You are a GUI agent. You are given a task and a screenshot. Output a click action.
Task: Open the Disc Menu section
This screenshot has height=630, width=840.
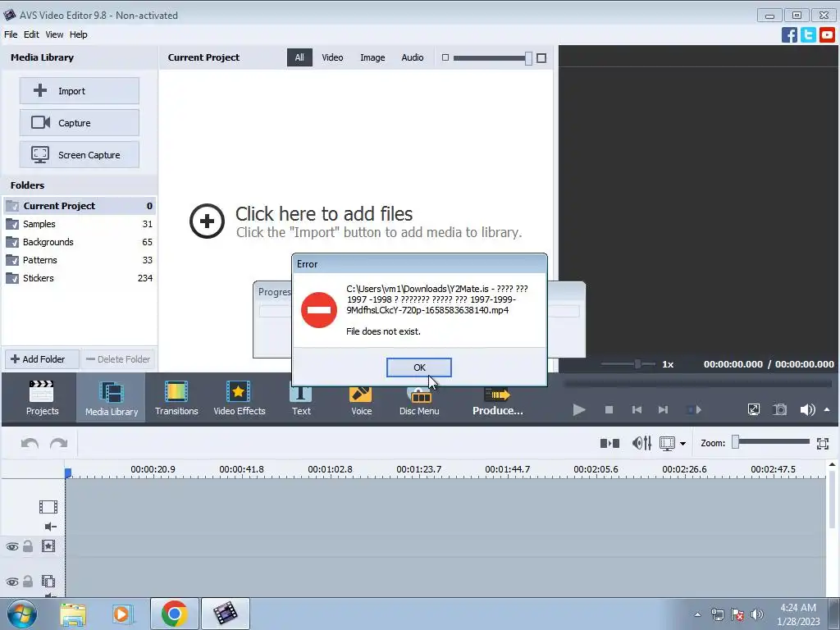[419, 400]
